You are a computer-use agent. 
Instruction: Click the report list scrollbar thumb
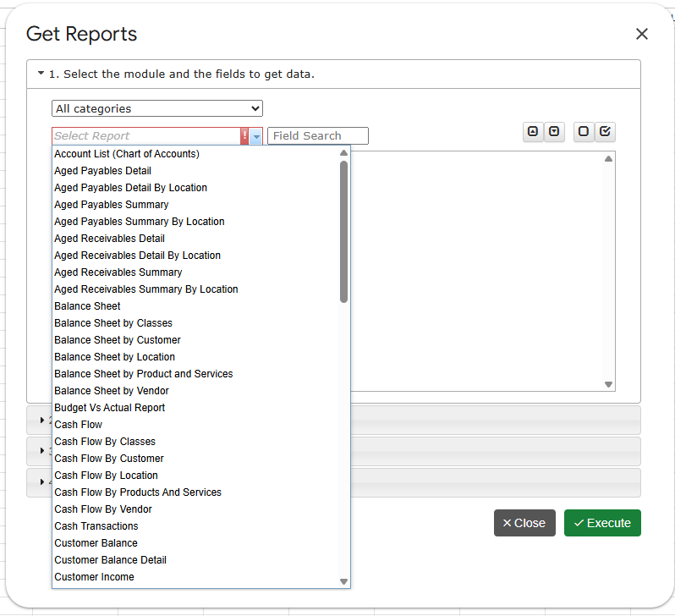coord(343,232)
